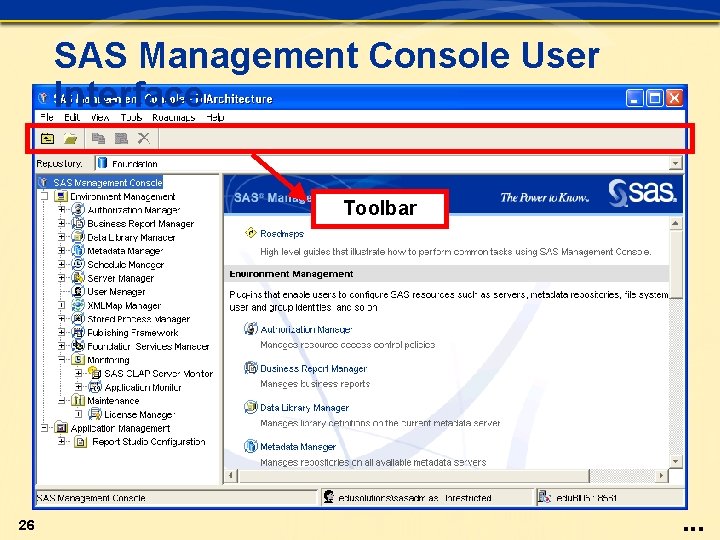Click the Application Monitor tree icon
Image resolution: width=720 pixels, height=540 pixels.
point(95,387)
